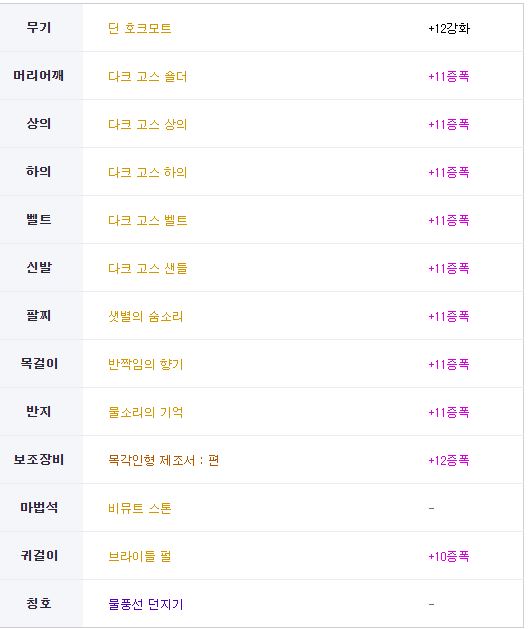Click the 마법석 slot label

(x=39, y=507)
